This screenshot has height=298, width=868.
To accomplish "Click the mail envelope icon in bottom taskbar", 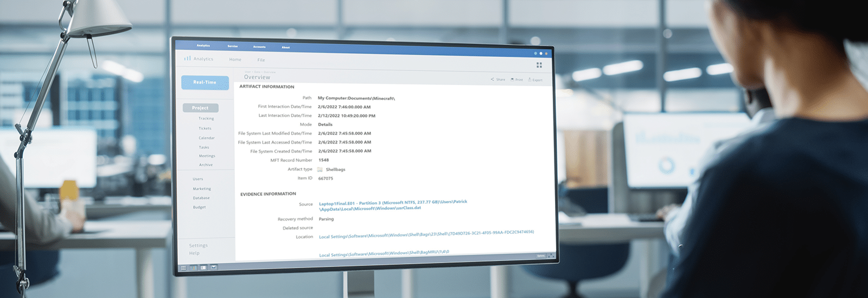I will (x=214, y=267).
